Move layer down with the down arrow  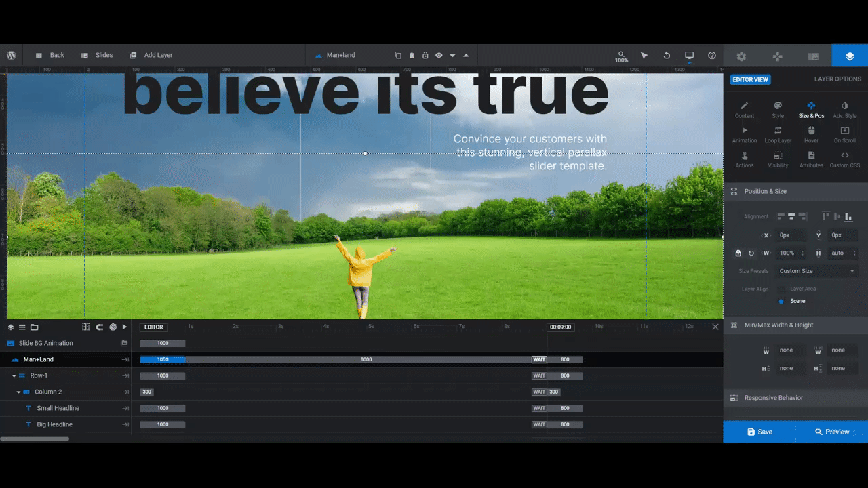tap(452, 56)
